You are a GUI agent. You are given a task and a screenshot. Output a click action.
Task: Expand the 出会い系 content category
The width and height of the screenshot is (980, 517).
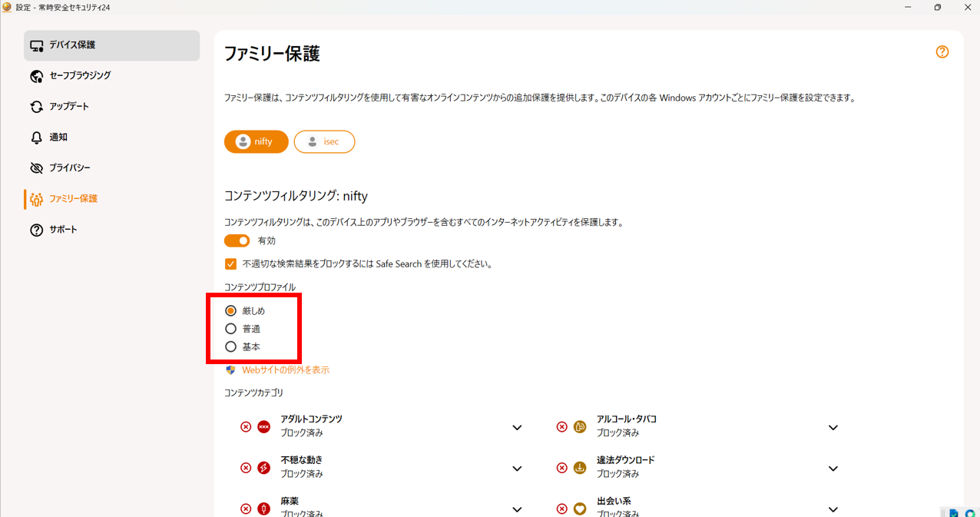(x=833, y=509)
